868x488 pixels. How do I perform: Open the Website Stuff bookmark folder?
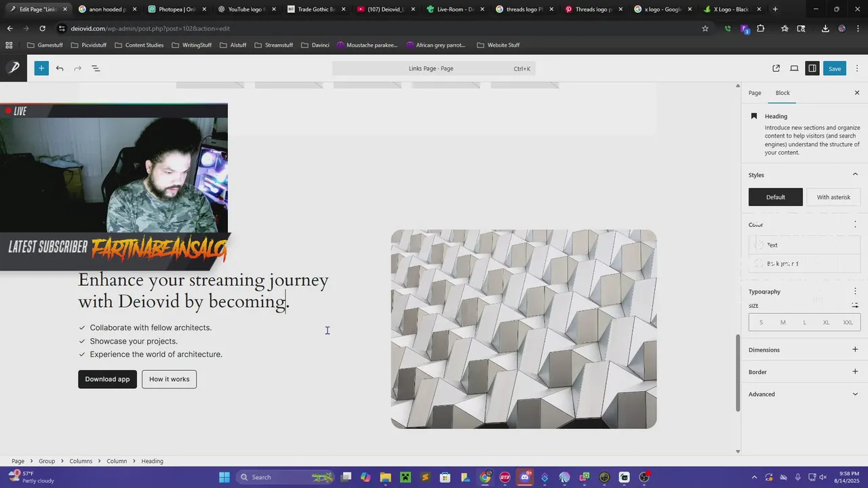[x=498, y=45]
